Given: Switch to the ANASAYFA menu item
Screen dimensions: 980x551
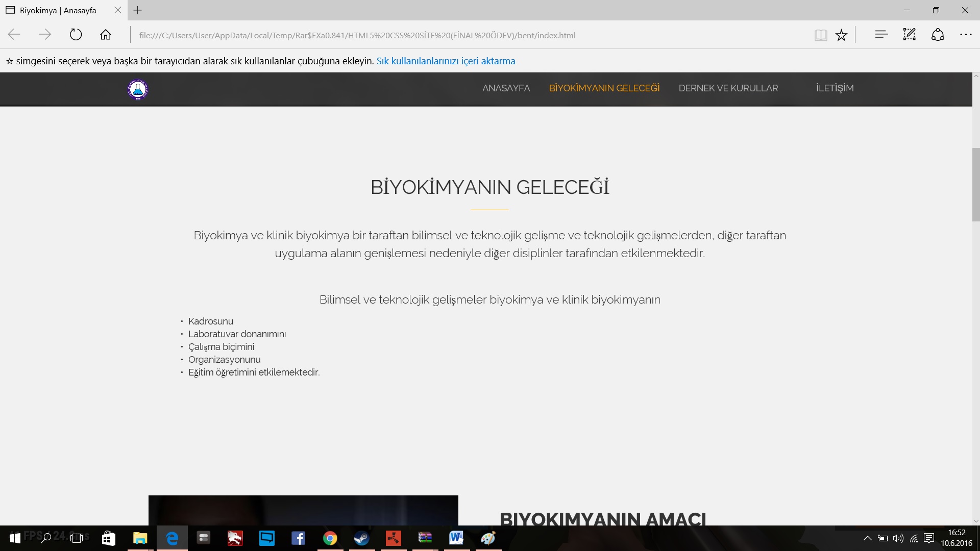Looking at the screenshot, I should point(506,88).
